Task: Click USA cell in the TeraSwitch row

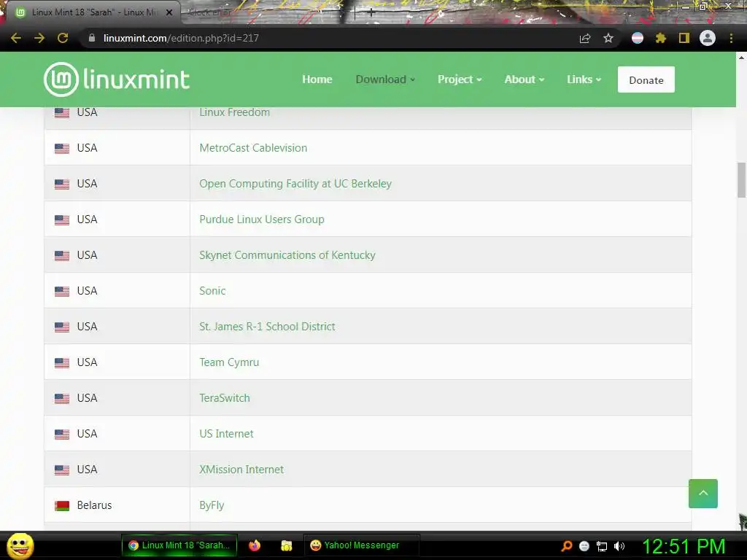Action: click(117, 397)
